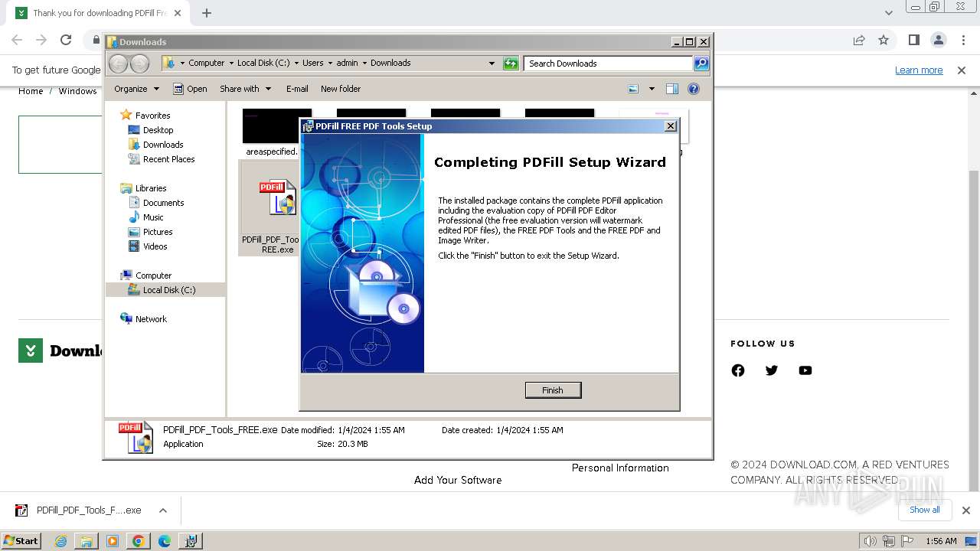Click Chrome's back arrow
980x551 pixels.
(17, 40)
